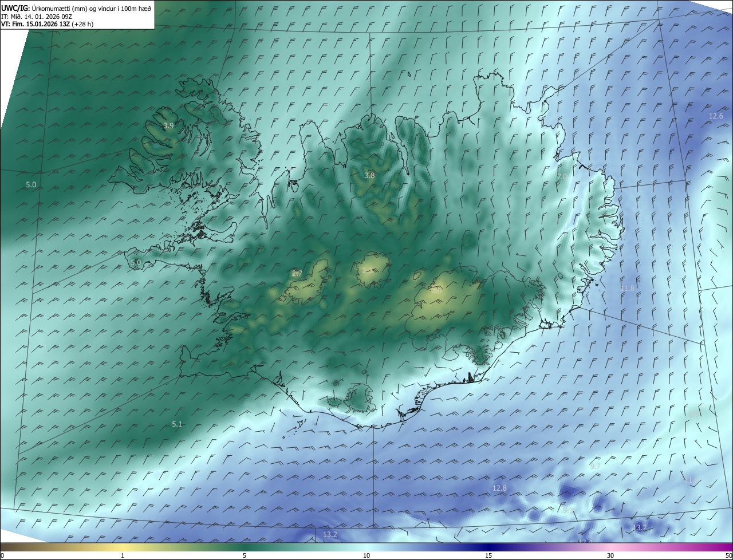Click the 2.0 value on Vatnajökull glacier
The image size is (733, 560).
(436, 291)
